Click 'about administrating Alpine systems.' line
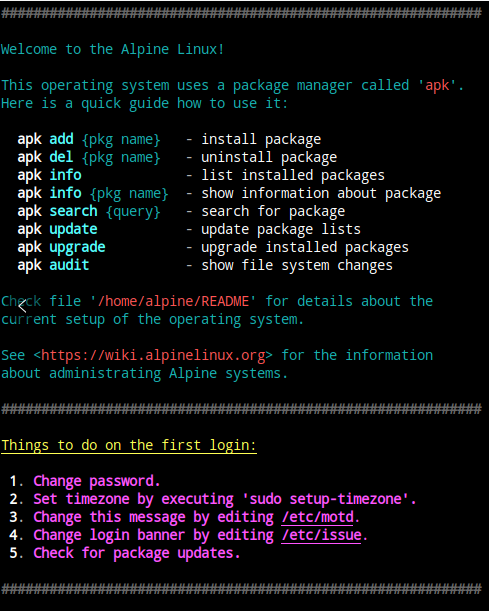Screen dimensions: 489x611 coord(144,373)
